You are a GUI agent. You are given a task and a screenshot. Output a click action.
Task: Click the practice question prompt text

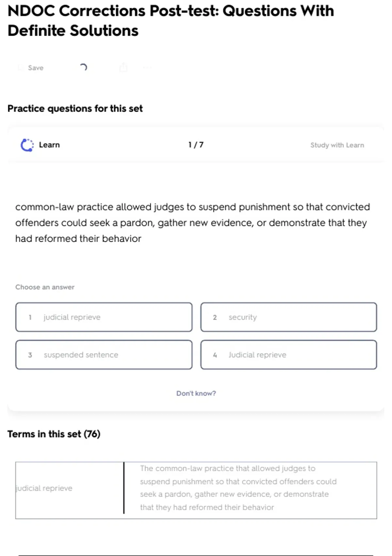coord(193,223)
